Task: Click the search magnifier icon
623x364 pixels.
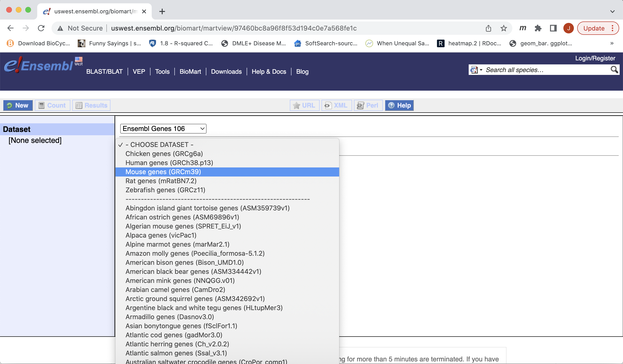Action: pyautogui.click(x=614, y=70)
